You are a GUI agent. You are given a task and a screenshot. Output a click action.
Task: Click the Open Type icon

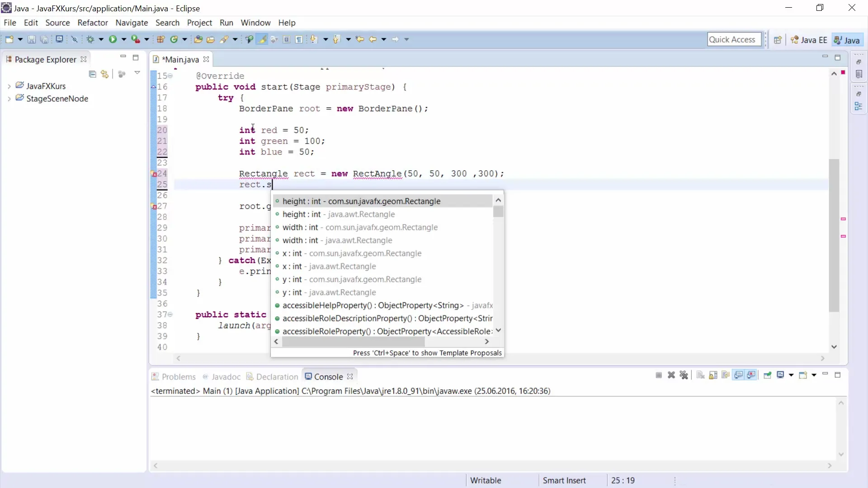198,40
